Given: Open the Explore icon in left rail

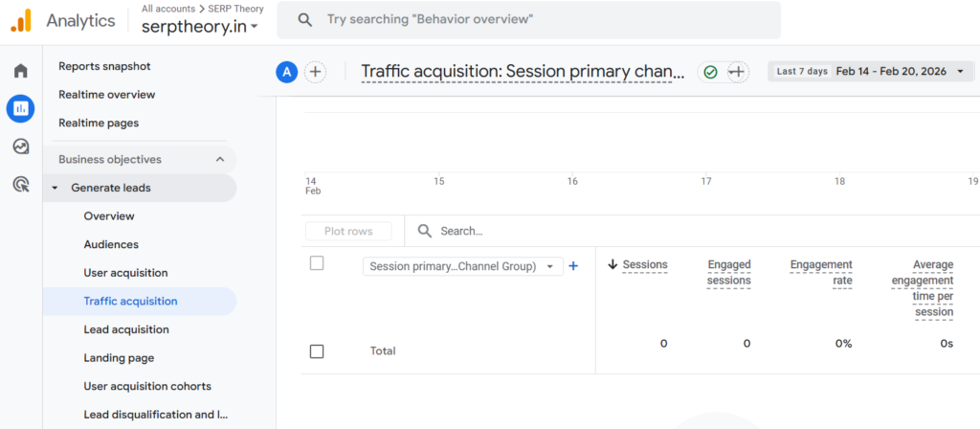Looking at the screenshot, I should click(x=20, y=147).
